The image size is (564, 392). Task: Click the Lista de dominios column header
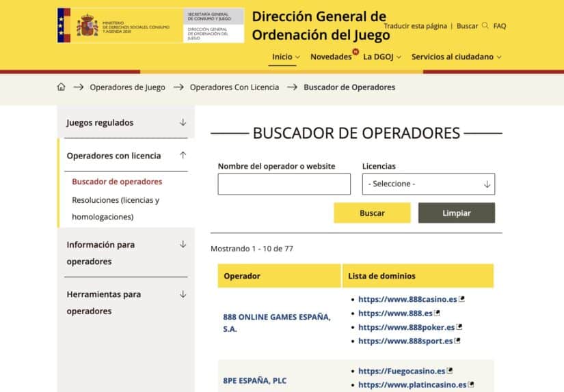click(x=418, y=276)
